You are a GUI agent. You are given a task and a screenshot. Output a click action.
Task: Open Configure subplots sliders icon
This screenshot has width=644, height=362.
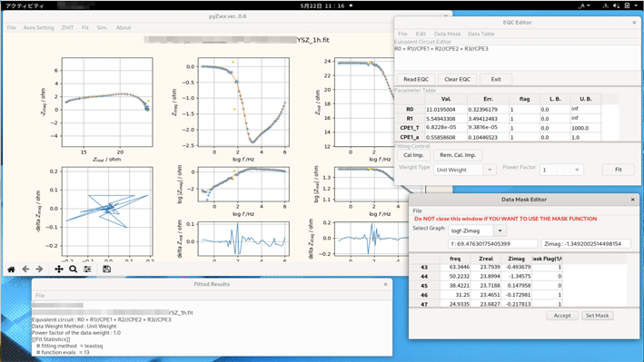pos(87,269)
